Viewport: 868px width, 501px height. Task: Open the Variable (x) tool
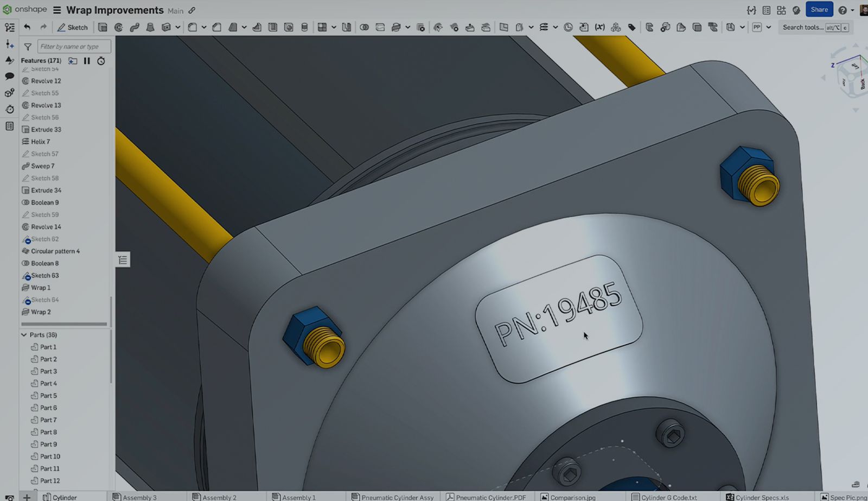click(599, 27)
